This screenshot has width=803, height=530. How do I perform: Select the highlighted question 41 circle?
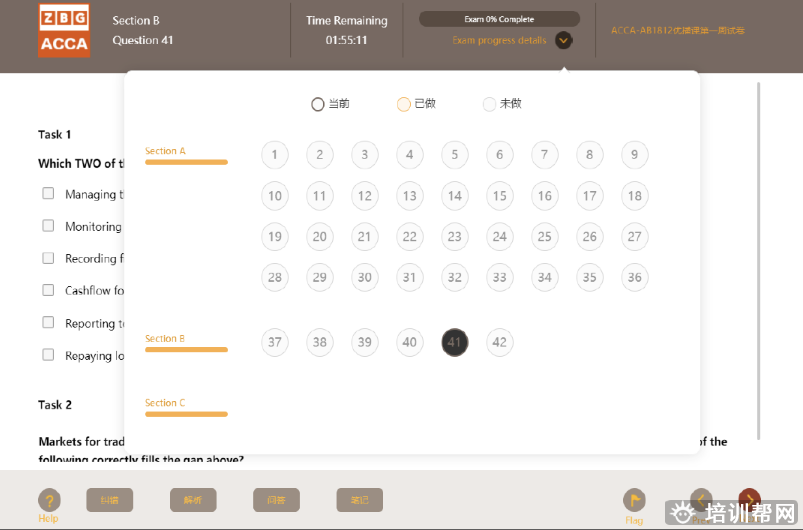(455, 342)
